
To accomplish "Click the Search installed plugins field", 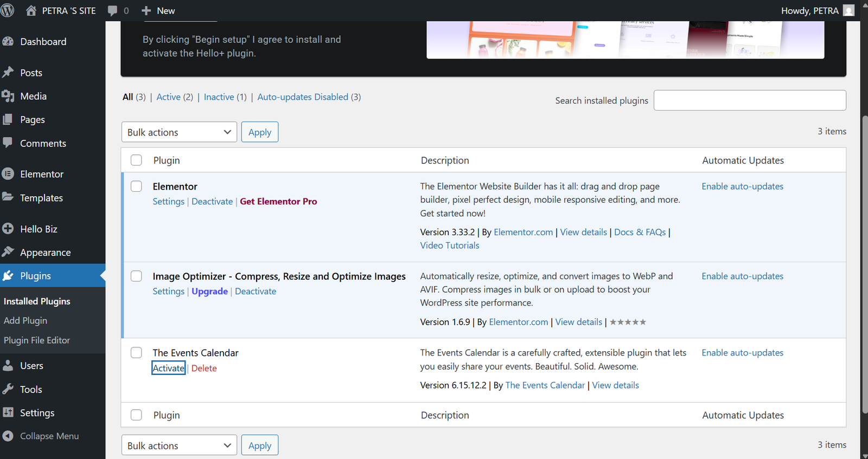I will [750, 100].
